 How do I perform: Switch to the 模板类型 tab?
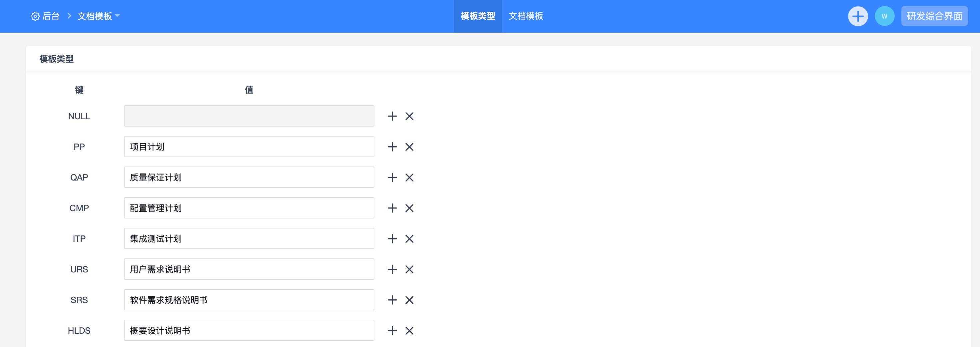477,16
